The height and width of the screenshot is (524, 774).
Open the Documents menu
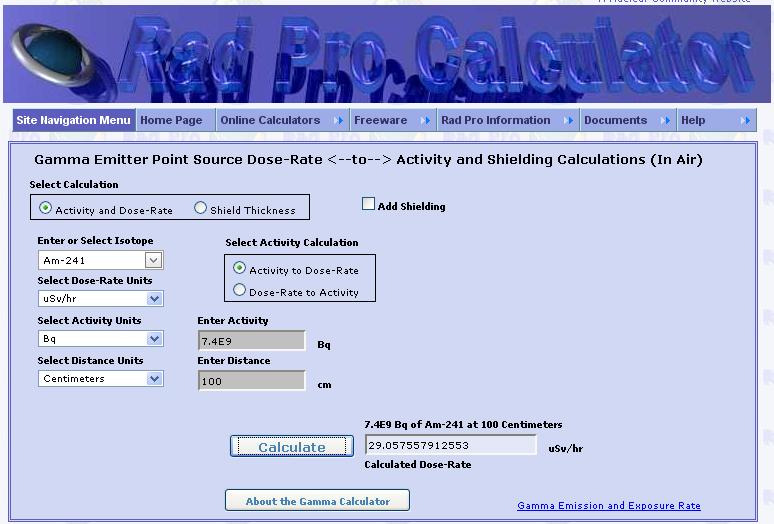click(628, 120)
